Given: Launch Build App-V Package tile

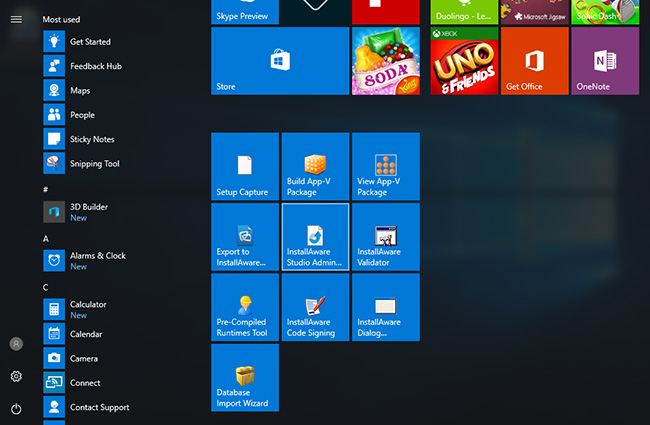Looking at the screenshot, I should (315, 166).
